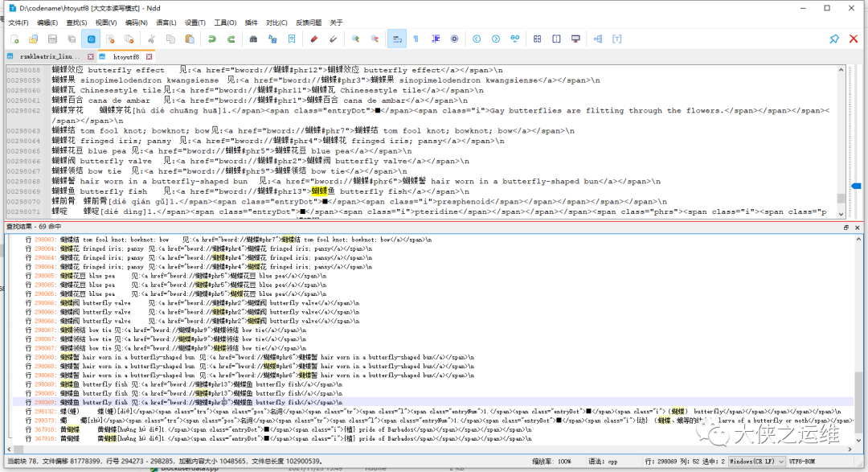Open Find with the binoculars icon

(253, 39)
